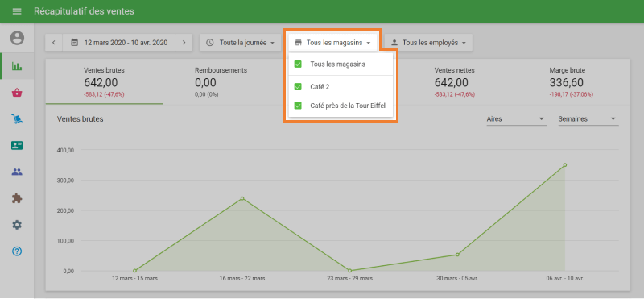Open the settings gear icon
This screenshot has height=299, width=644.
[17, 225]
